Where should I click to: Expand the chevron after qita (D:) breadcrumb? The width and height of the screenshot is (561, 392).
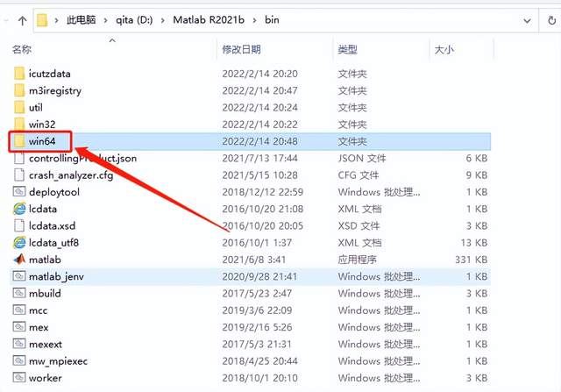point(163,20)
